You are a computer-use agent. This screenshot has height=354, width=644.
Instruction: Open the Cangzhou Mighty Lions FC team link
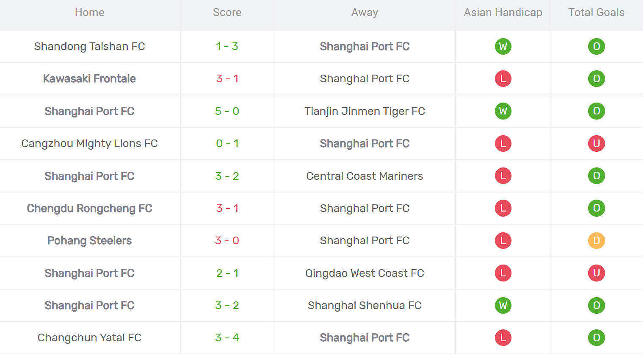coord(89,143)
